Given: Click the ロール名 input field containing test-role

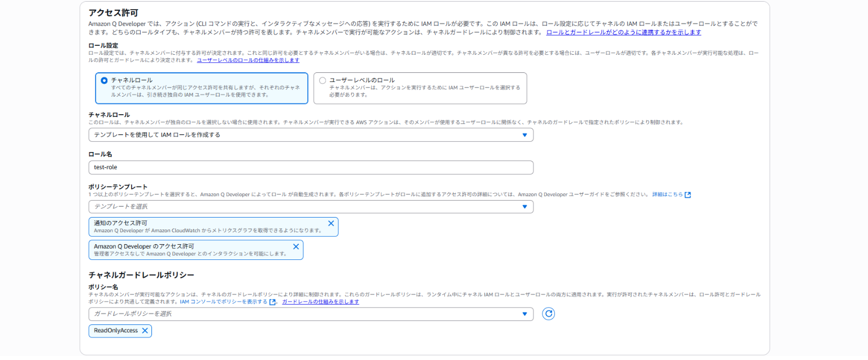Looking at the screenshot, I should [x=311, y=167].
